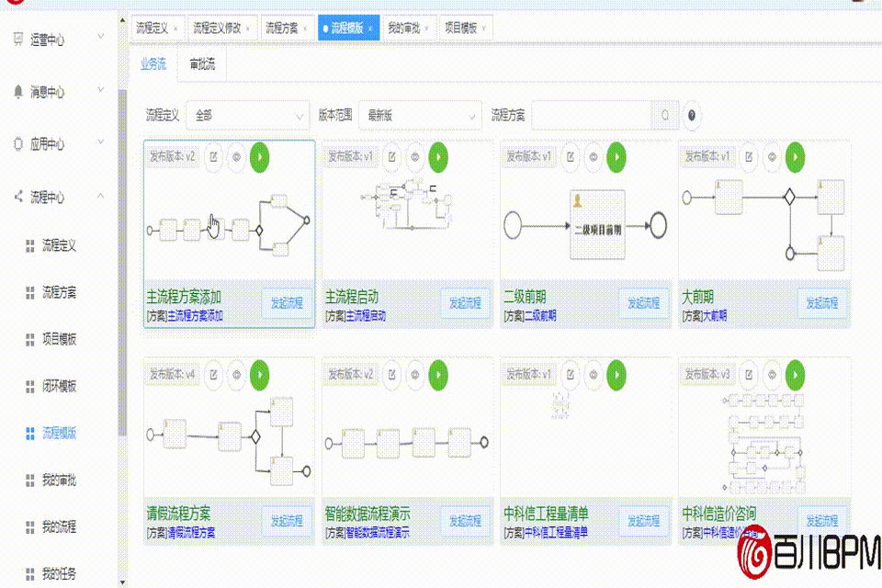Open the 项目模板 top tab
This screenshot has height=588, width=882.
[464, 28]
